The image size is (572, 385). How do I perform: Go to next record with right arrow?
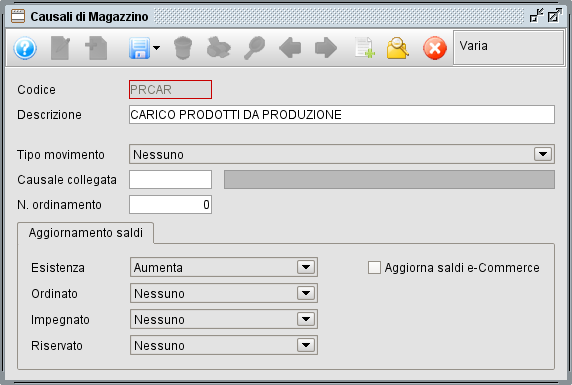[326, 48]
